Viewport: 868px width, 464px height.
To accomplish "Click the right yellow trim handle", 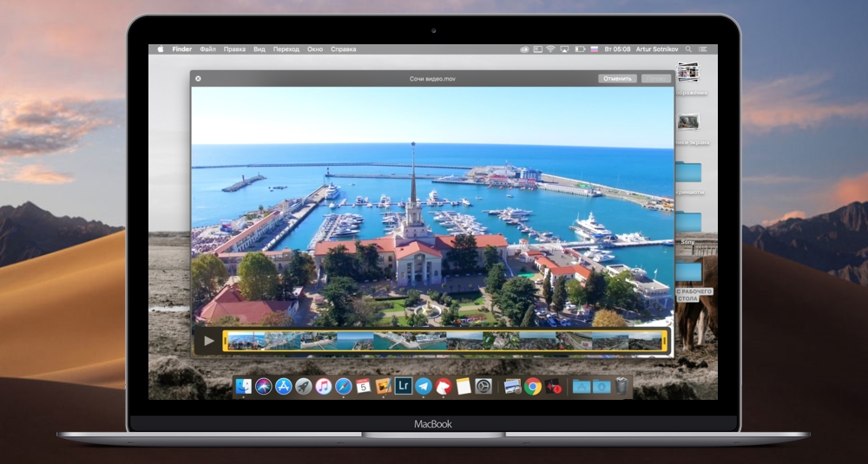I will point(665,341).
